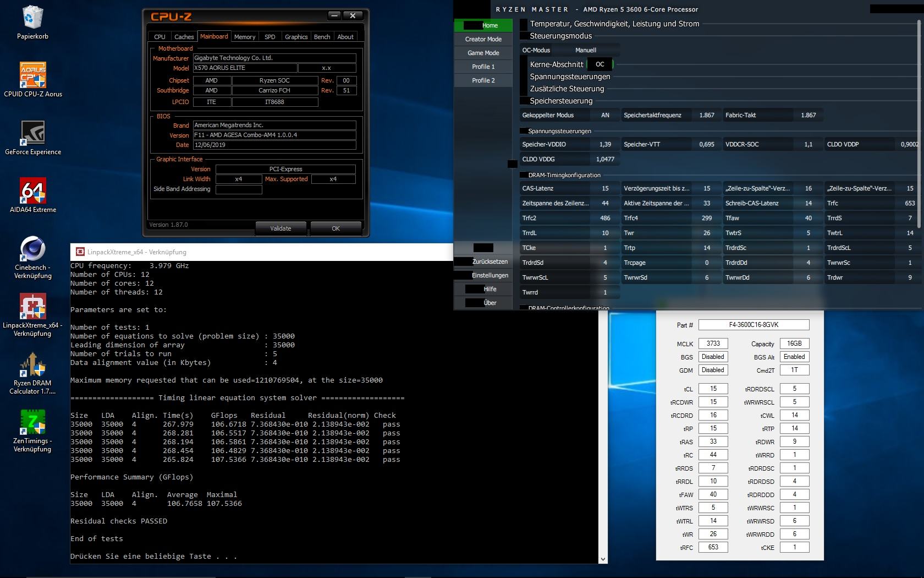Click LinpackXtreme scrollbar down arrow

coord(603,559)
